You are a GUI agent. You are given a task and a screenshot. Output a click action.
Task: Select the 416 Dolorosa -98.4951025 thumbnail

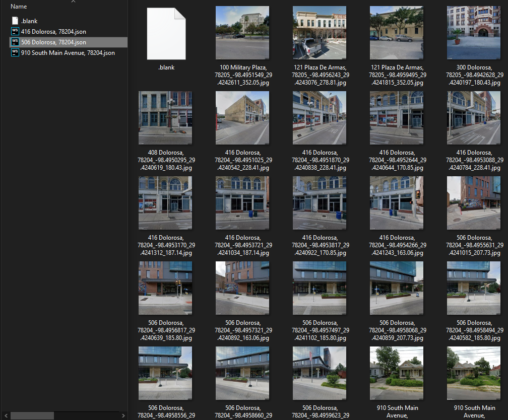(242, 118)
